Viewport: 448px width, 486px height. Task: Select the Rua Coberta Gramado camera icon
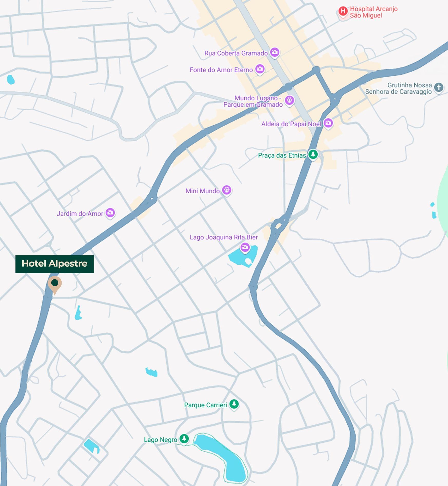click(275, 52)
